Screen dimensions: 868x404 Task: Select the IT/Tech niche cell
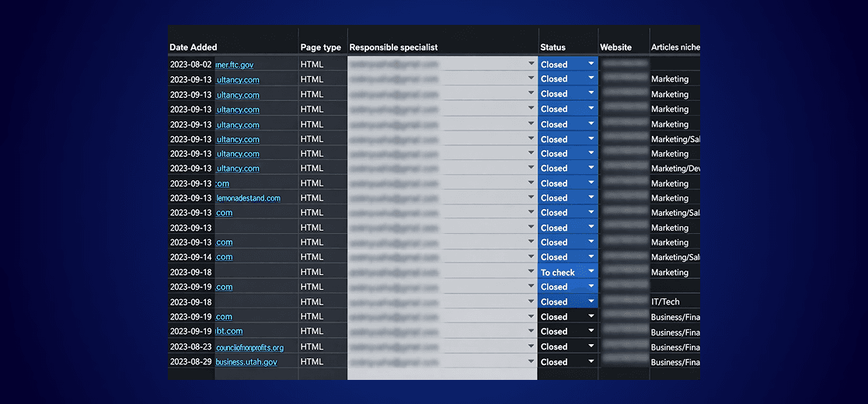tap(665, 301)
